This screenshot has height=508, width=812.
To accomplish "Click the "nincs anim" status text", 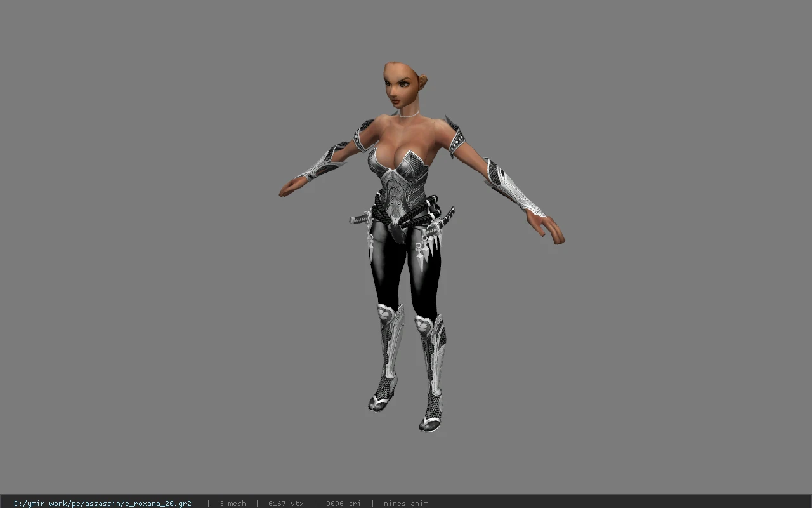I will [x=406, y=504].
